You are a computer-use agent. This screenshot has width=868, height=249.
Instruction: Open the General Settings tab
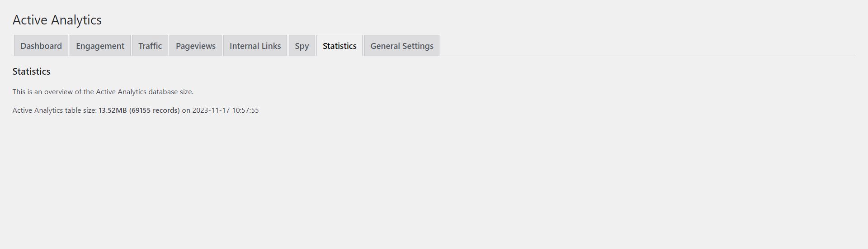pyautogui.click(x=401, y=46)
